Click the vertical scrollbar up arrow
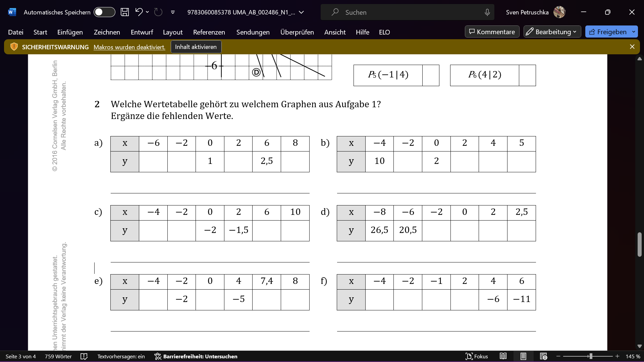The image size is (644, 362). (x=639, y=59)
